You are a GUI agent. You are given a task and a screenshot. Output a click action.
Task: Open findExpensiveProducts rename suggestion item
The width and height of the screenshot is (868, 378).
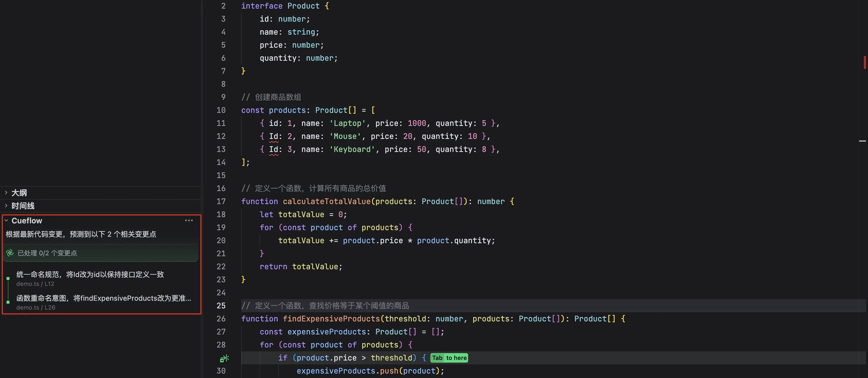[104, 298]
